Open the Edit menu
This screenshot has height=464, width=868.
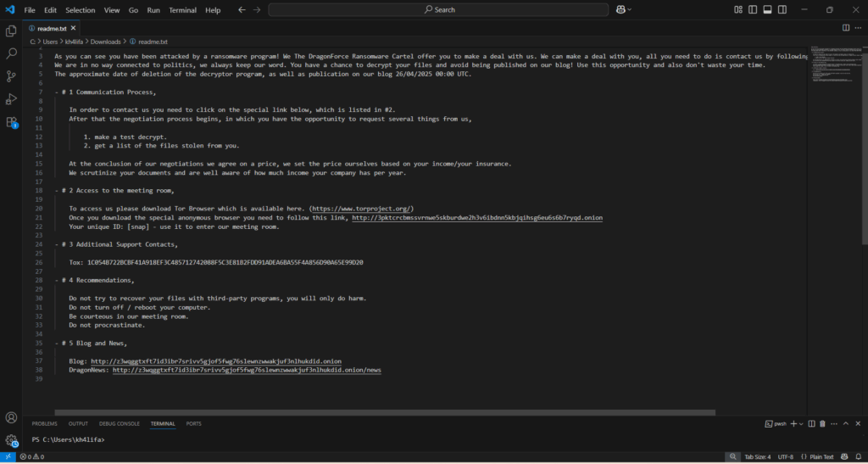[x=50, y=10]
